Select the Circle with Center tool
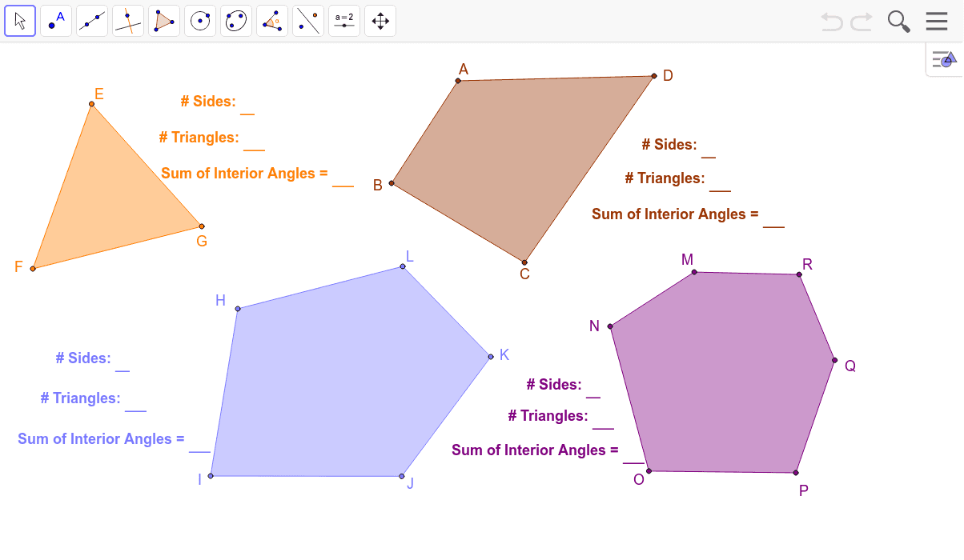 point(200,21)
